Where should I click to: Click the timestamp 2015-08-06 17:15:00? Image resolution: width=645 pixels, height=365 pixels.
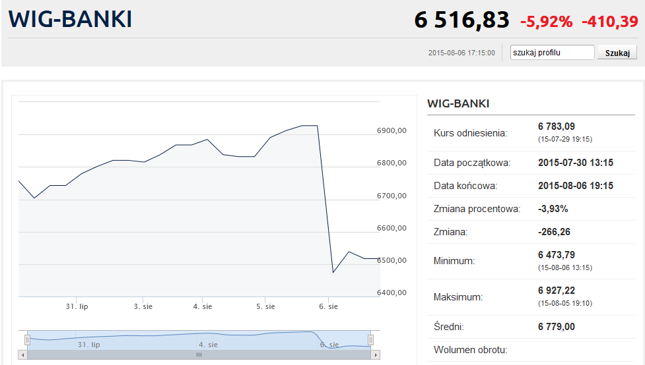coord(462,53)
